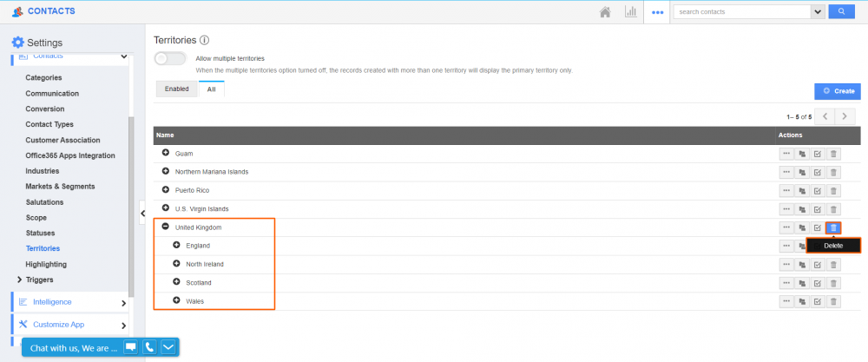Open the search contacts dropdown arrow
This screenshot has width=868, height=362.
[x=817, y=12]
